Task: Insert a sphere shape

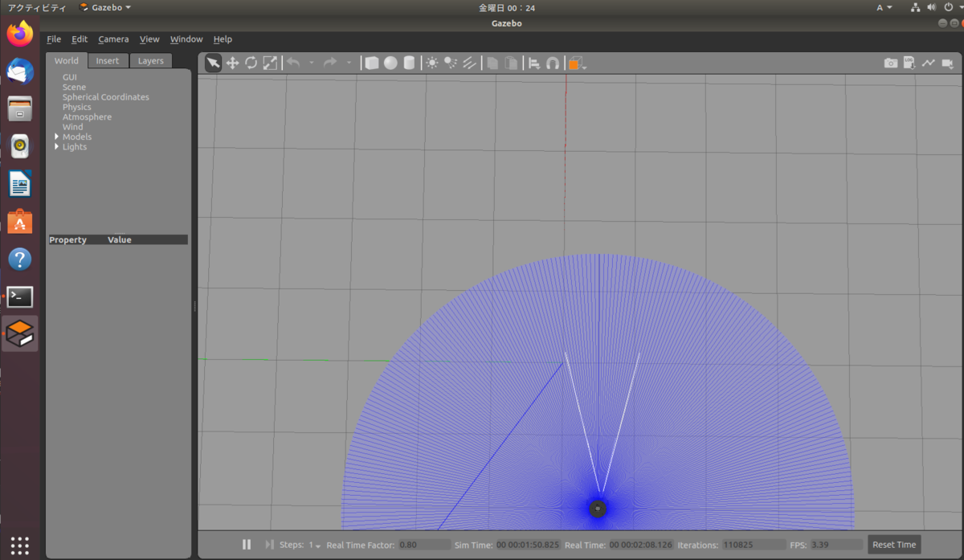Action: click(390, 63)
